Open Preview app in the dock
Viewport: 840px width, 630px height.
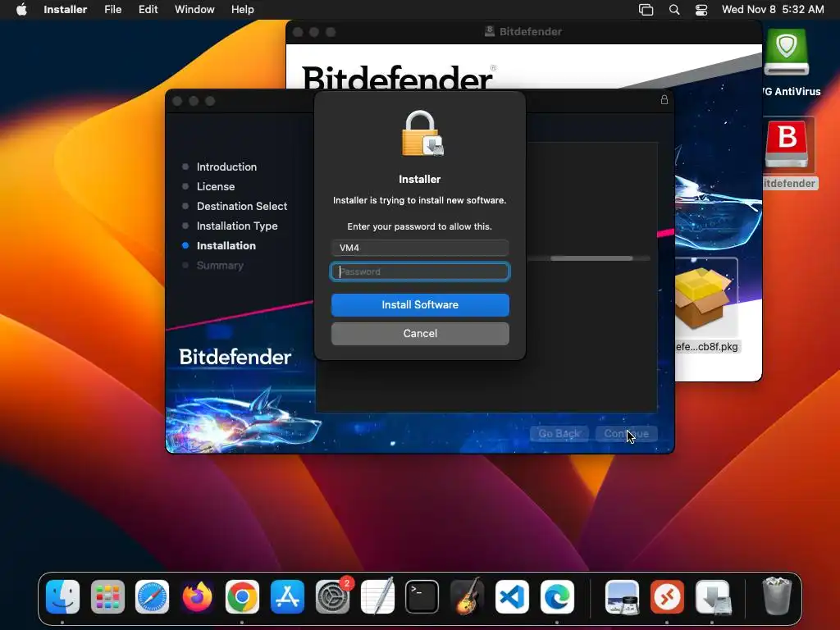point(622,597)
